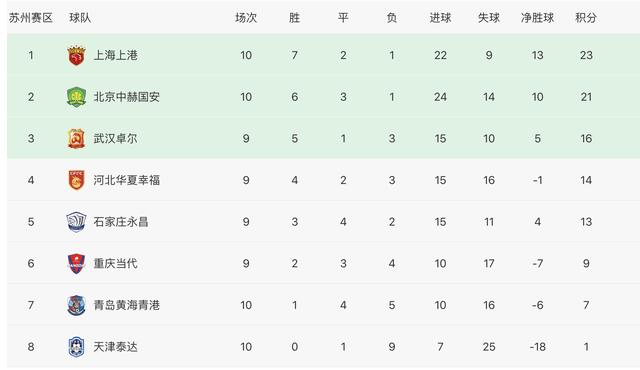Click the 进球 column header
The image size is (640, 370).
click(440, 18)
